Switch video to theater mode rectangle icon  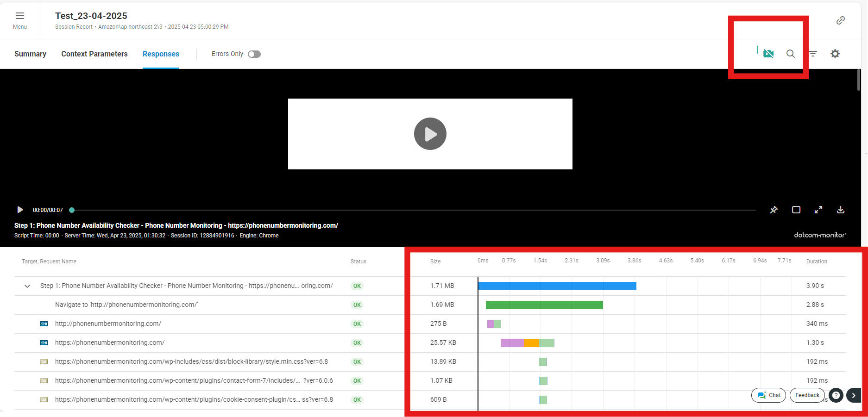[x=796, y=210]
